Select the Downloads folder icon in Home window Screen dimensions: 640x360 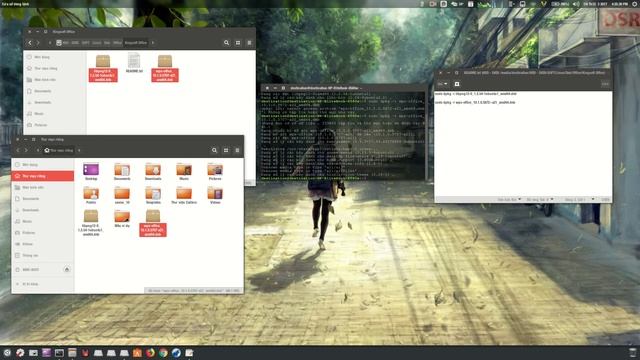tap(153, 169)
